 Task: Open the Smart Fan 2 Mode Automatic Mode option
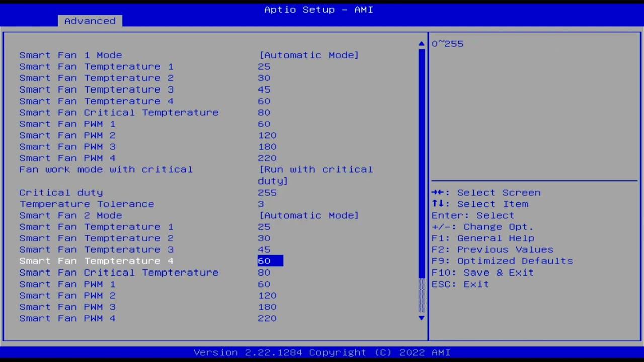pos(308,215)
